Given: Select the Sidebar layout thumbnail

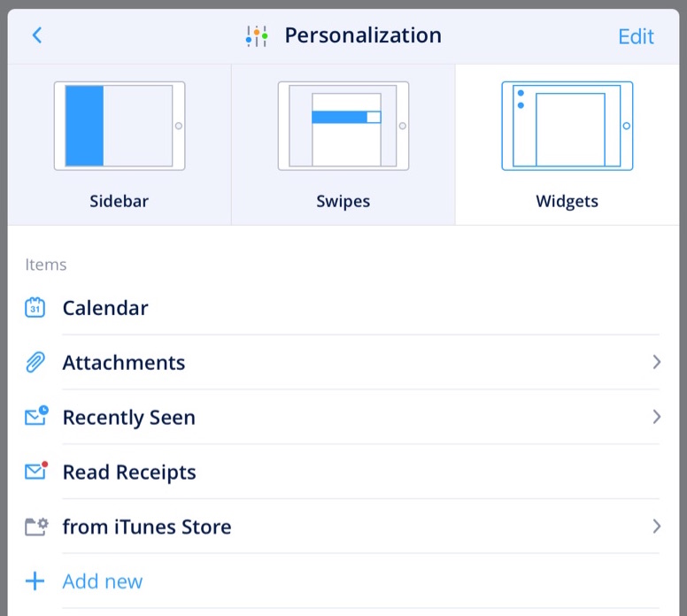Looking at the screenshot, I should [120, 126].
